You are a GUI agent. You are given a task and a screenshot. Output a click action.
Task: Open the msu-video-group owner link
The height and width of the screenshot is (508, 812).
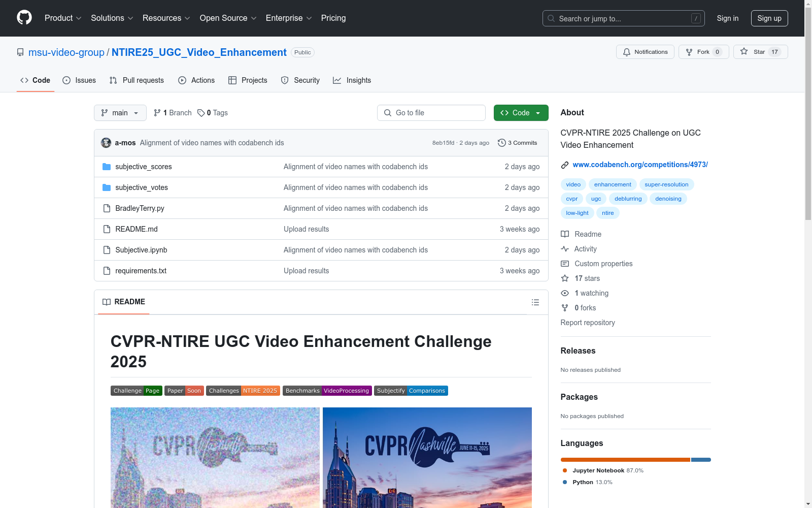66,52
